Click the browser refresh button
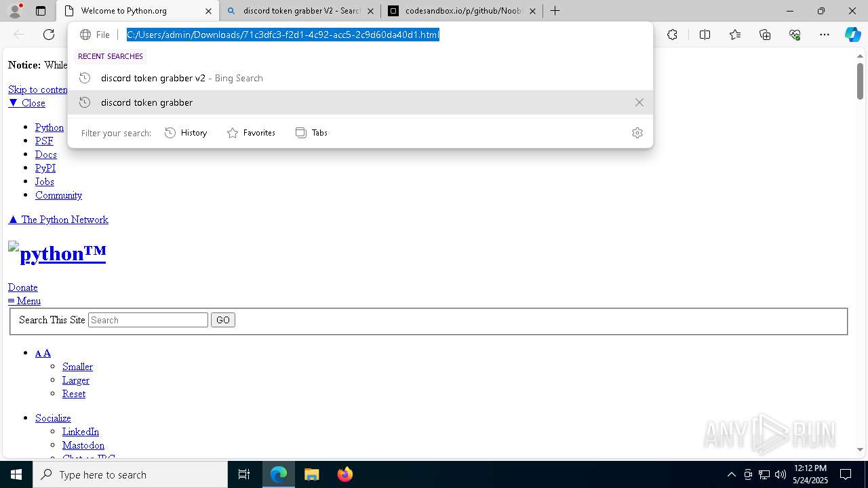Image resolution: width=868 pixels, height=488 pixels. [x=49, y=35]
